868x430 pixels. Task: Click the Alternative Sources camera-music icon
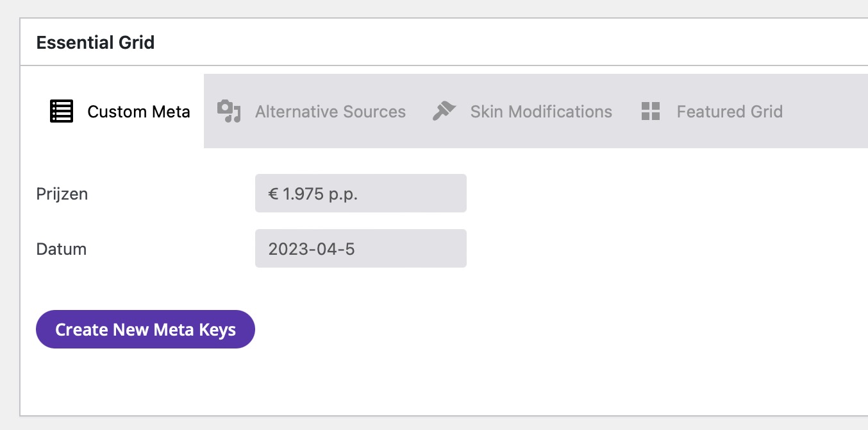pos(228,112)
